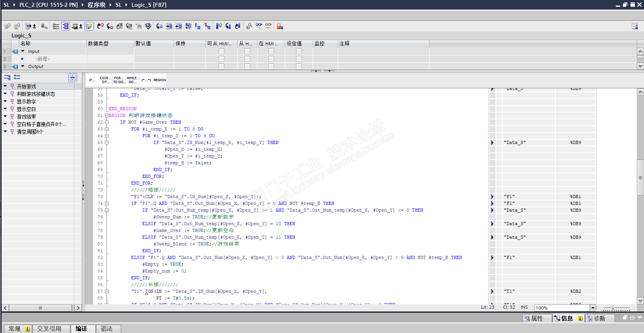This screenshot has height=333, width=644.
Task: Click the indent text icon in the toolbar
Action: click(169, 26)
